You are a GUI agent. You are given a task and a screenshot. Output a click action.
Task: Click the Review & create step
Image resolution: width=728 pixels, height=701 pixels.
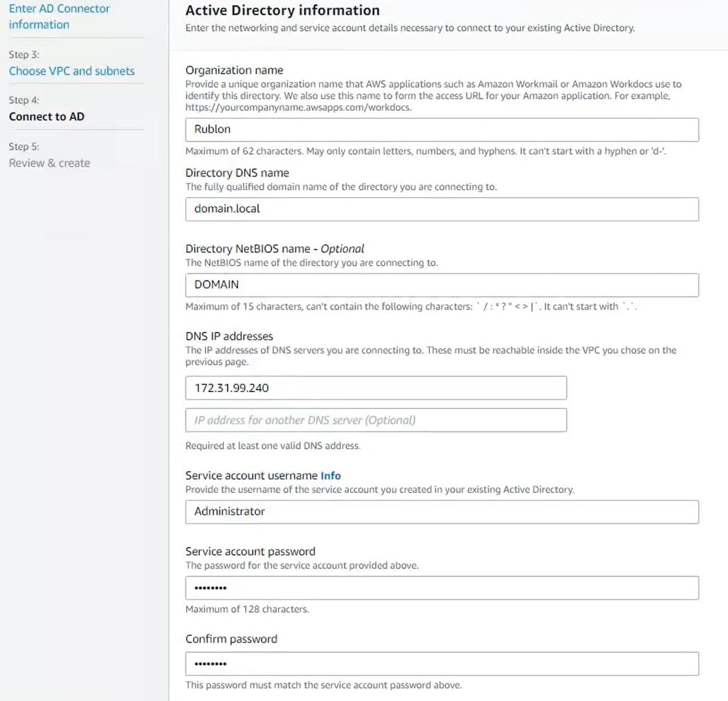point(49,163)
